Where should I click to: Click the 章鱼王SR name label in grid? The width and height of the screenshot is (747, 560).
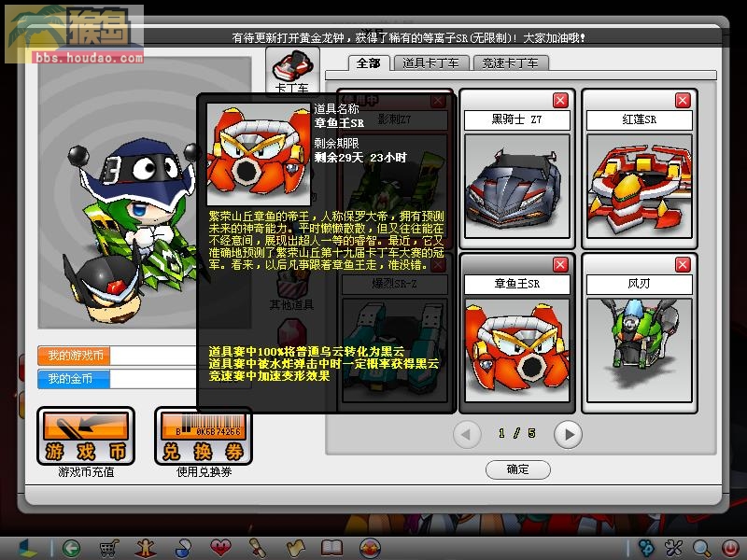point(517,284)
